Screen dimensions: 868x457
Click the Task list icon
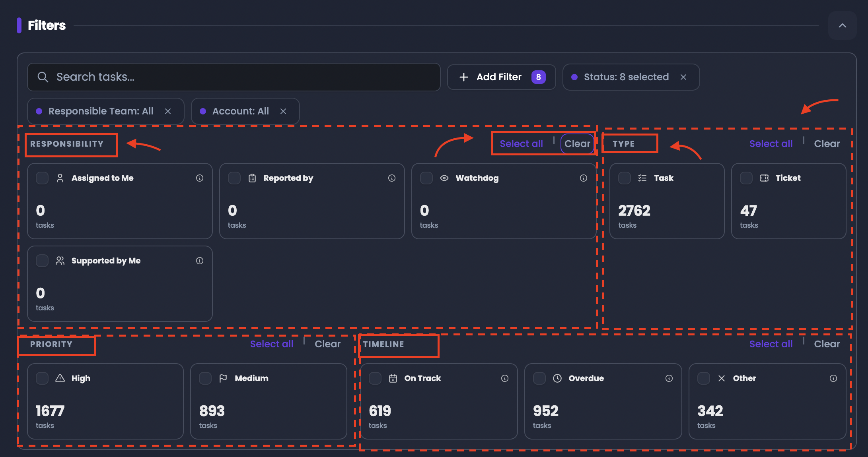[x=642, y=178]
